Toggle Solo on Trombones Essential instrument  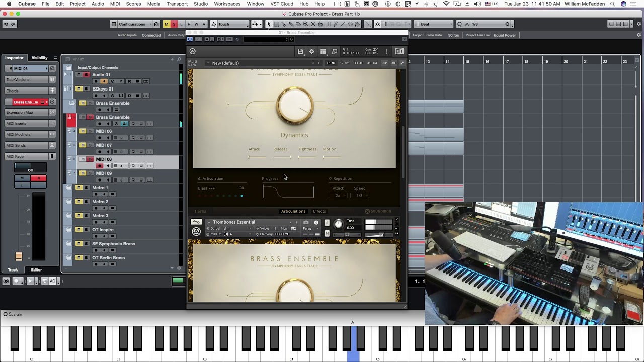[327, 223]
